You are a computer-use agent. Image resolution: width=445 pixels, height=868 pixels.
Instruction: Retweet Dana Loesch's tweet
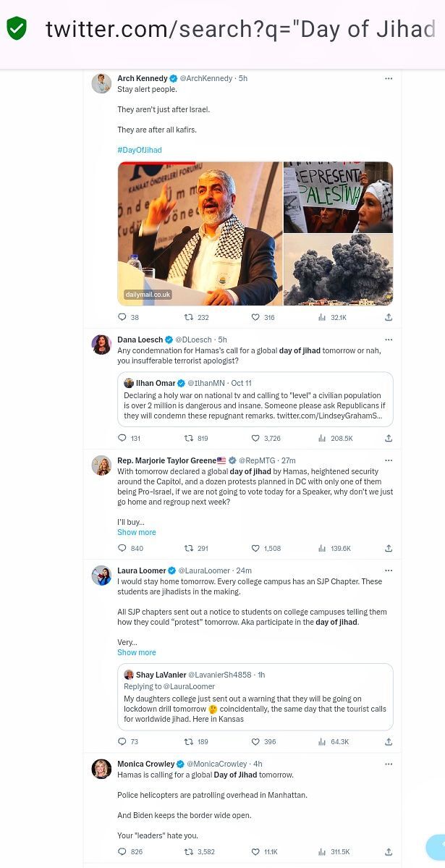click(x=189, y=438)
